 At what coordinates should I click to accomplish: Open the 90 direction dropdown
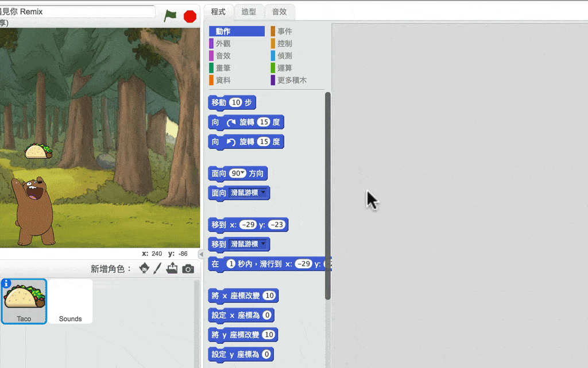(x=243, y=172)
